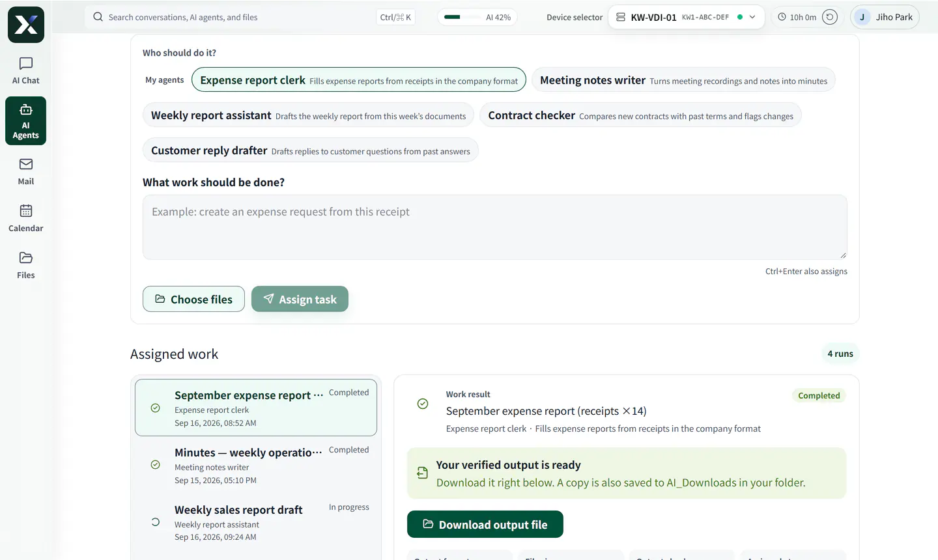Click the Assign task button
938x560 pixels.
point(300,299)
